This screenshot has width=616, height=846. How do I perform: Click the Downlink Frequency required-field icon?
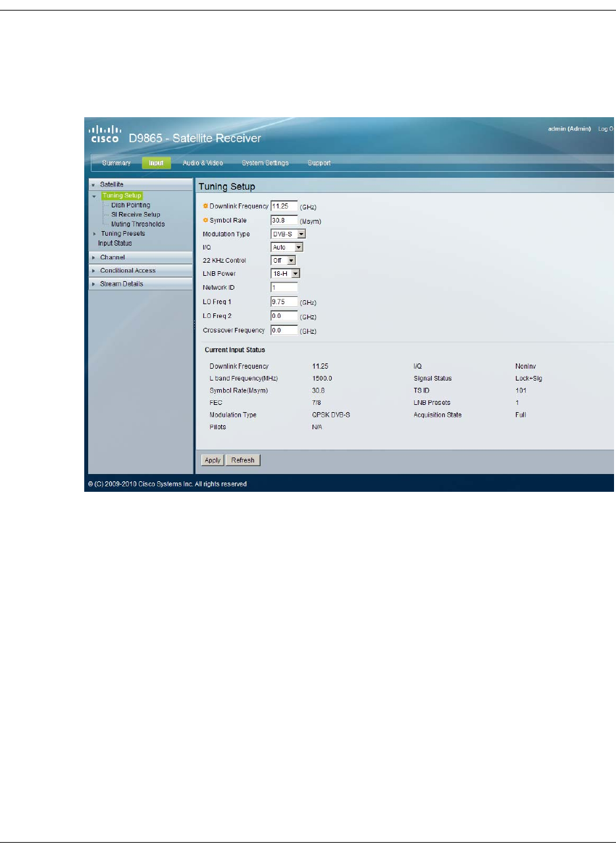pyautogui.click(x=205, y=206)
